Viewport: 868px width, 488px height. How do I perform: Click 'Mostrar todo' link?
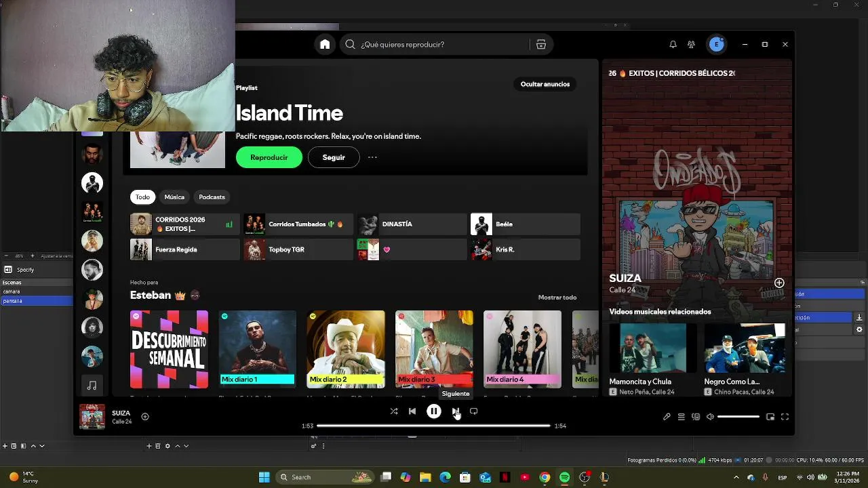point(557,298)
